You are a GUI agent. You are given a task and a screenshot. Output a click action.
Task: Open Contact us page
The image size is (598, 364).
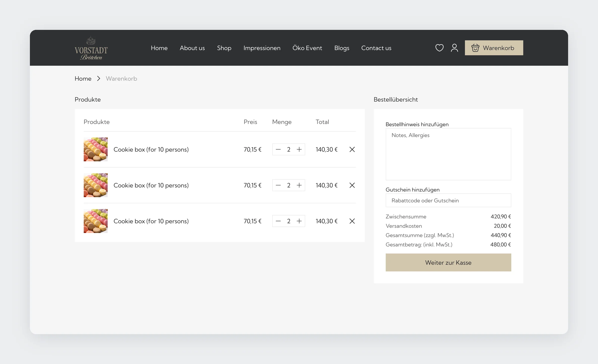[x=376, y=48]
